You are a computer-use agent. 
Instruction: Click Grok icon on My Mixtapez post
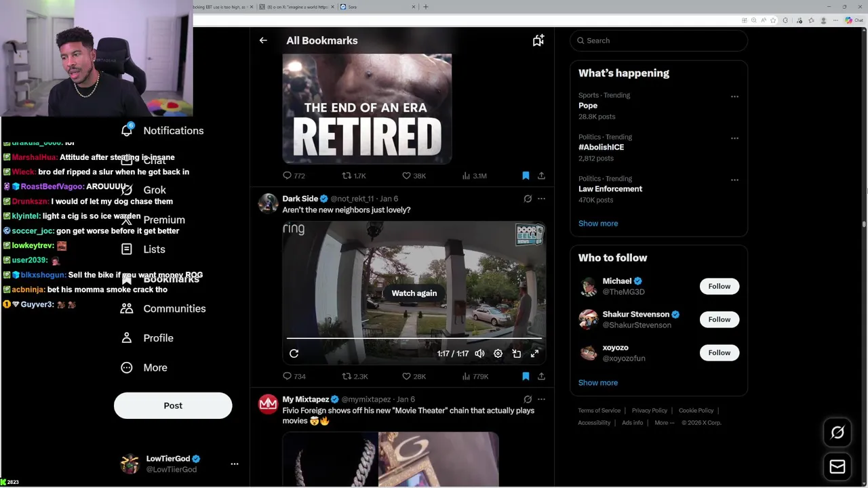click(528, 399)
